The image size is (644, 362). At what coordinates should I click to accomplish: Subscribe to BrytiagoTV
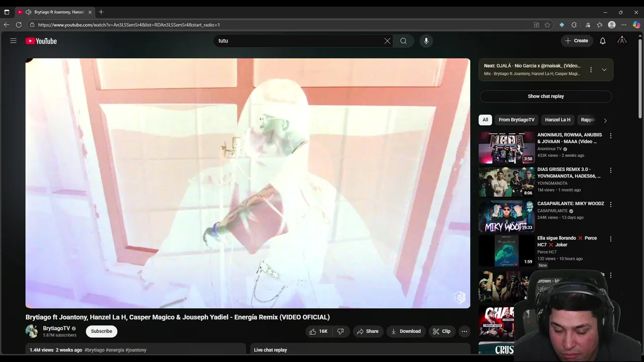(102, 331)
